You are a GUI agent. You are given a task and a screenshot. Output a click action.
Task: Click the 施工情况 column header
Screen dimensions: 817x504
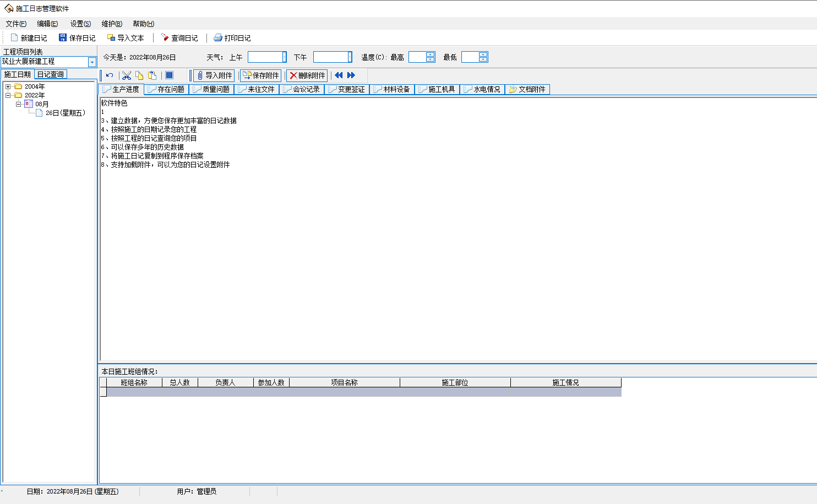point(566,382)
